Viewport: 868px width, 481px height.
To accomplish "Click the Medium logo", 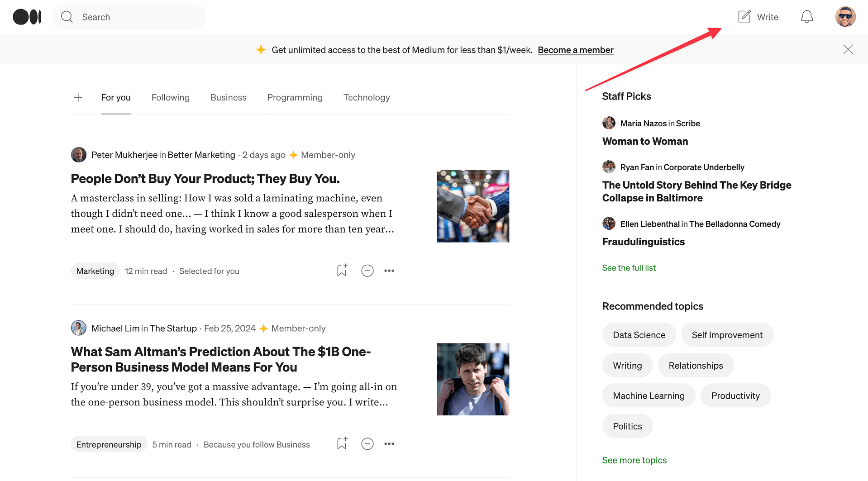I will (27, 16).
